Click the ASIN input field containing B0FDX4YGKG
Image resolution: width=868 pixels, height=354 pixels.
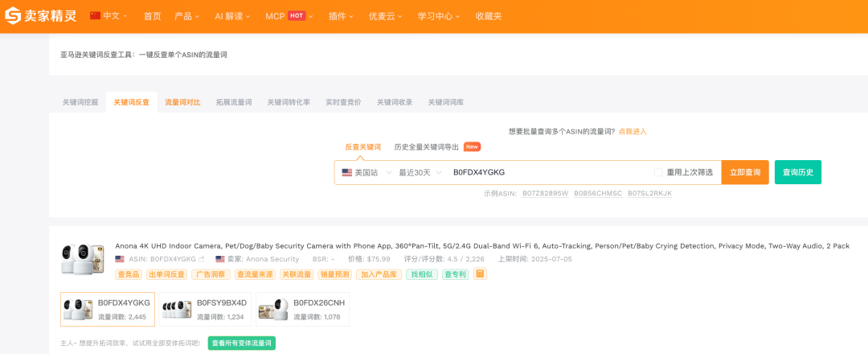[x=548, y=172]
